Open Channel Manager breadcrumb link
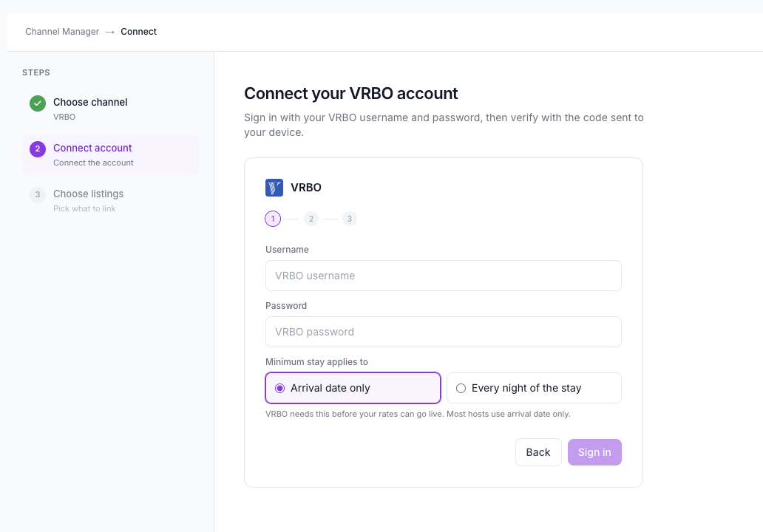The height and width of the screenshot is (532, 763). 62,32
